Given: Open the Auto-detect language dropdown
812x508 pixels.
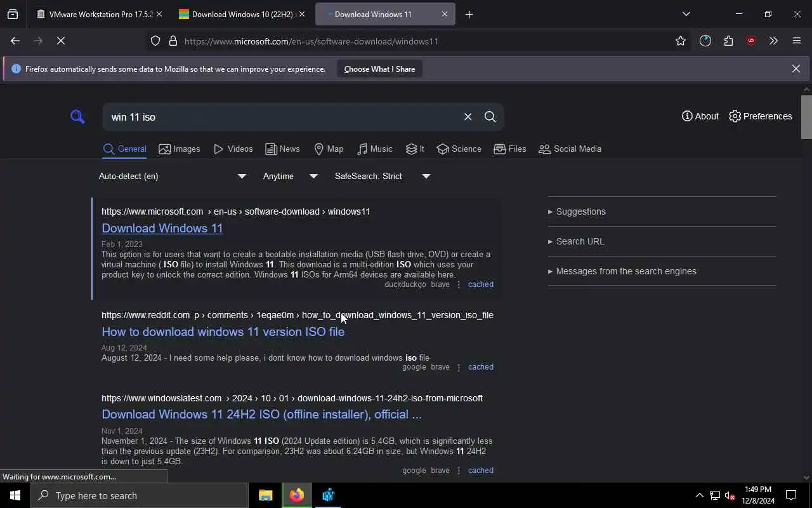Looking at the screenshot, I should tap(172, 176).
